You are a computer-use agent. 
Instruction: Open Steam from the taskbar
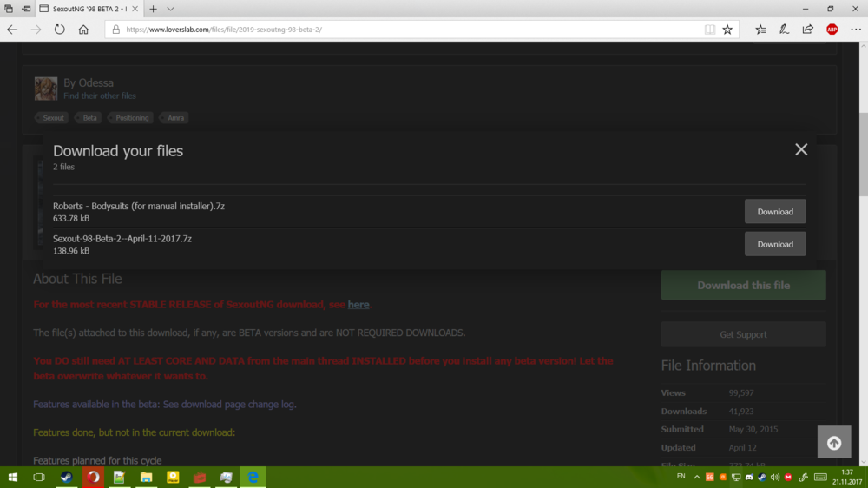[67, 477]
